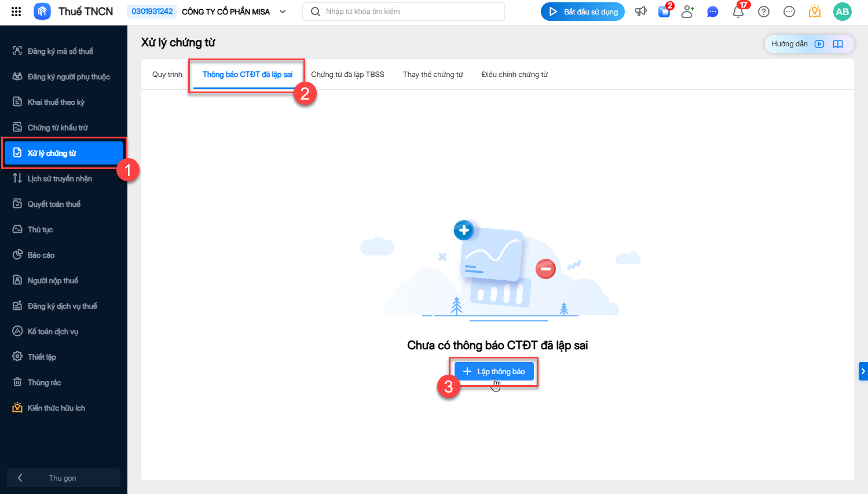Open the shopping cart icon
The image size is (868, 494).
pyautogui.click(x=664, y=12)
